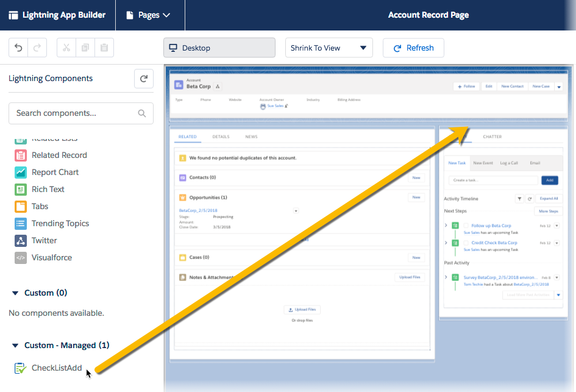This screenshot has width=576, height=392.
Task: Refresh the Lightning Components list
Action: (x=144, y=79)
